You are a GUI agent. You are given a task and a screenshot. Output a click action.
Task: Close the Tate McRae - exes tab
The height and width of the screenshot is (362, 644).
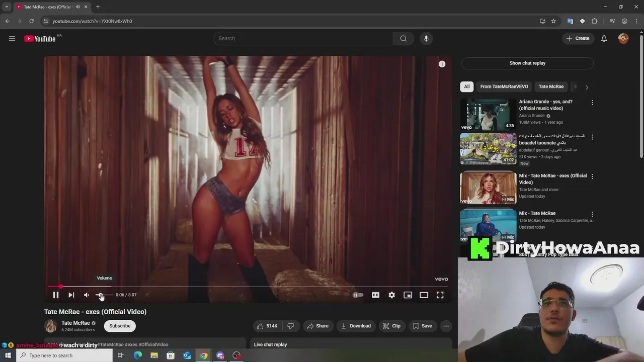point(86,7)
